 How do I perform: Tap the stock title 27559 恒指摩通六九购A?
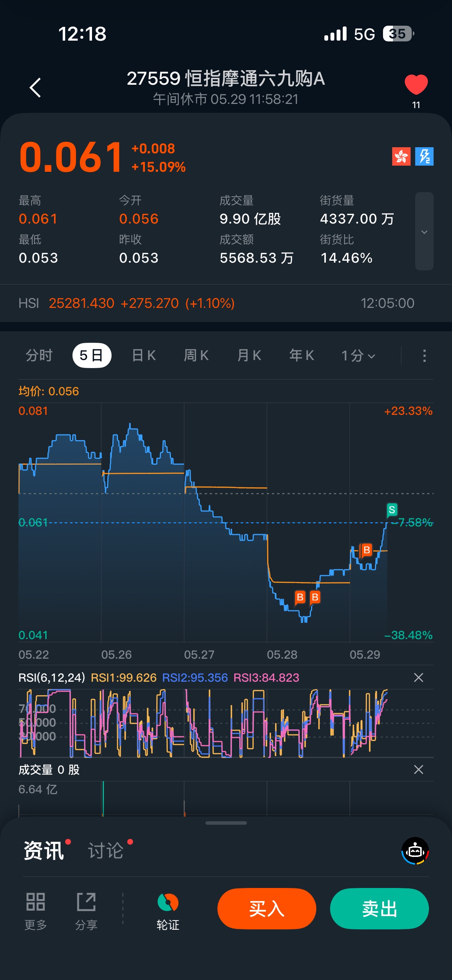tap(226, 79)
